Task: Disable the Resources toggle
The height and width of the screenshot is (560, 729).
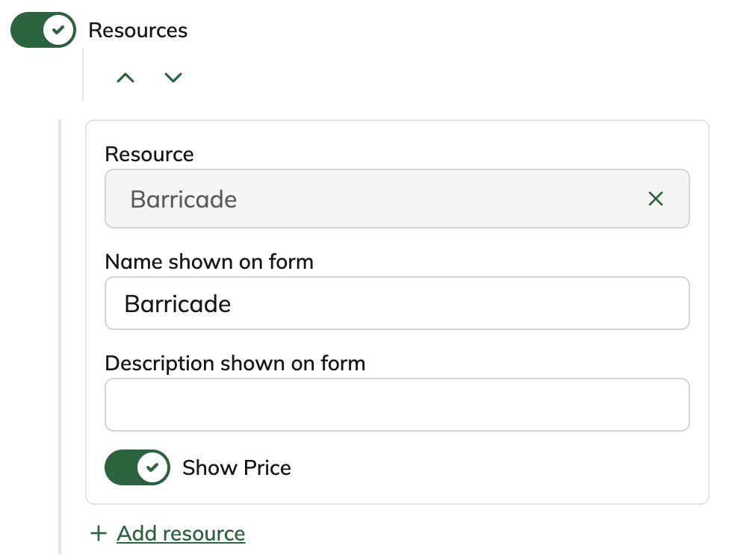Action: (x=43, y=31)
